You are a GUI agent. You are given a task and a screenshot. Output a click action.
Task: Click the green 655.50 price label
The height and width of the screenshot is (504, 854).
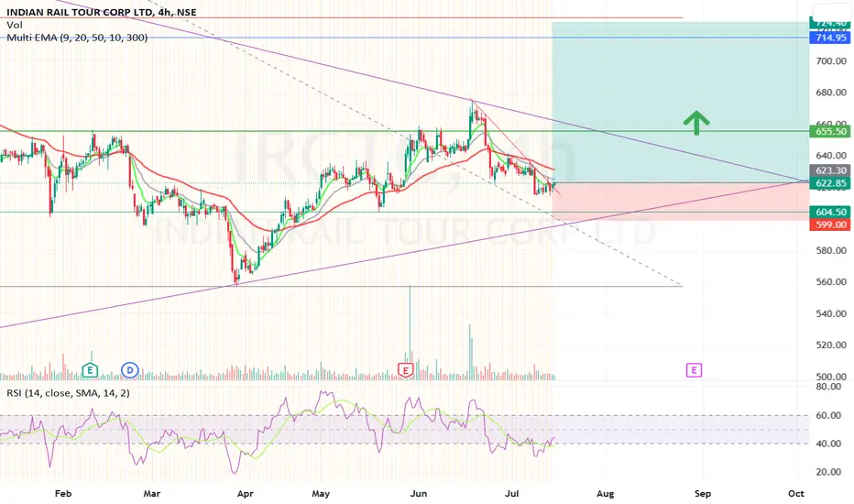pos(830,131)
